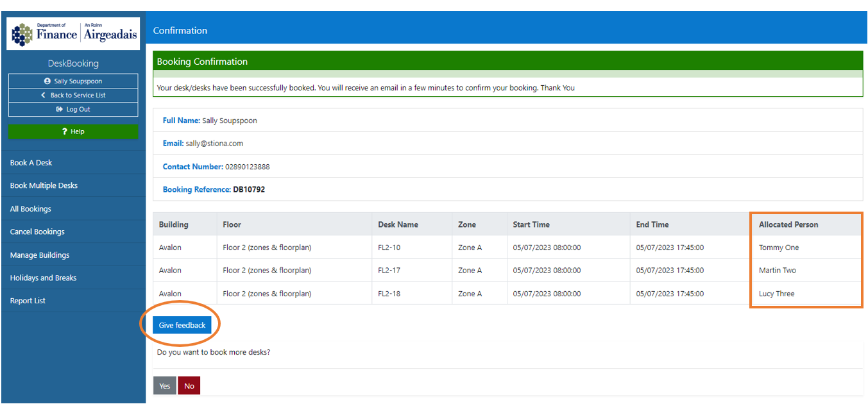Open Report List menu item
Screen dimensions: 868x420
point(73,301)
